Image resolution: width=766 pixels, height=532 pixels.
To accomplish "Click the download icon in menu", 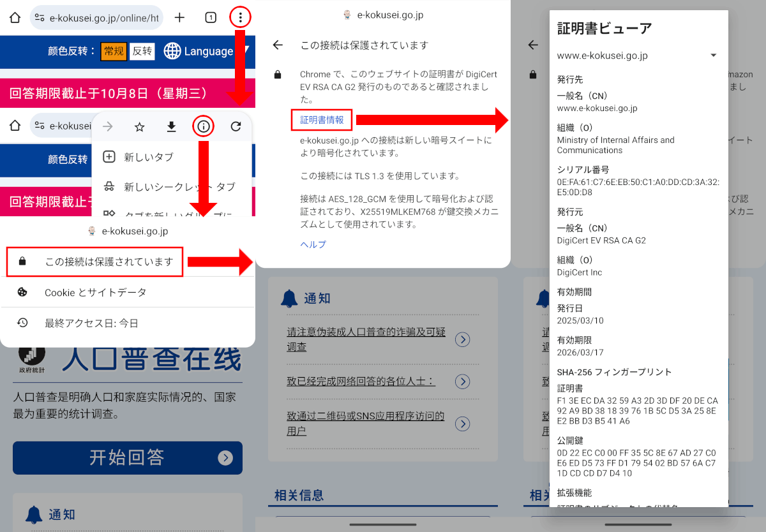I will [x=171, y=127].
